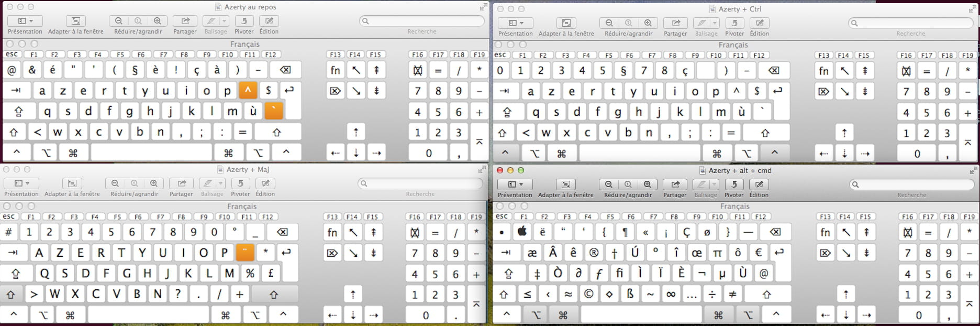
Task: Click the orange ` key in Azerty au repos
Action: pos(273,111)
